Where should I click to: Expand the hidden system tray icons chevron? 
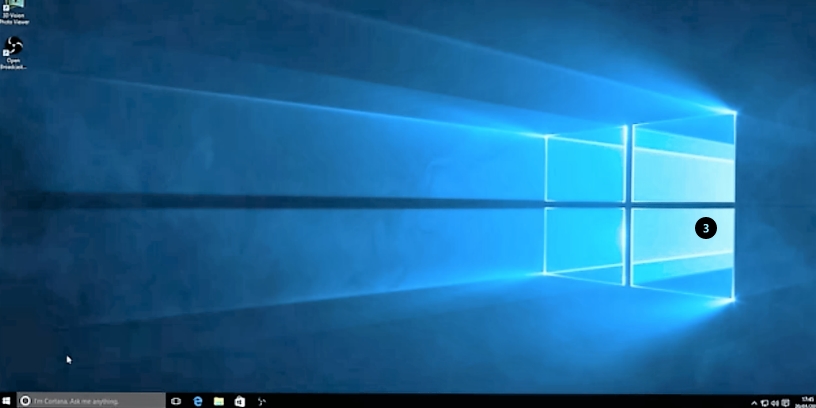pyautogui.click(x=754, y=402)
